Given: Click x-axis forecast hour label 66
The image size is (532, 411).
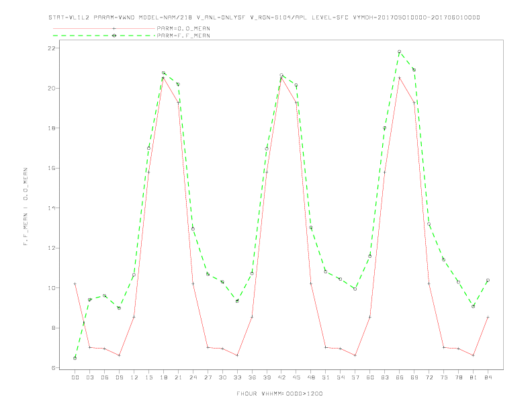Looking at the screenshot, I should (400, 377).
